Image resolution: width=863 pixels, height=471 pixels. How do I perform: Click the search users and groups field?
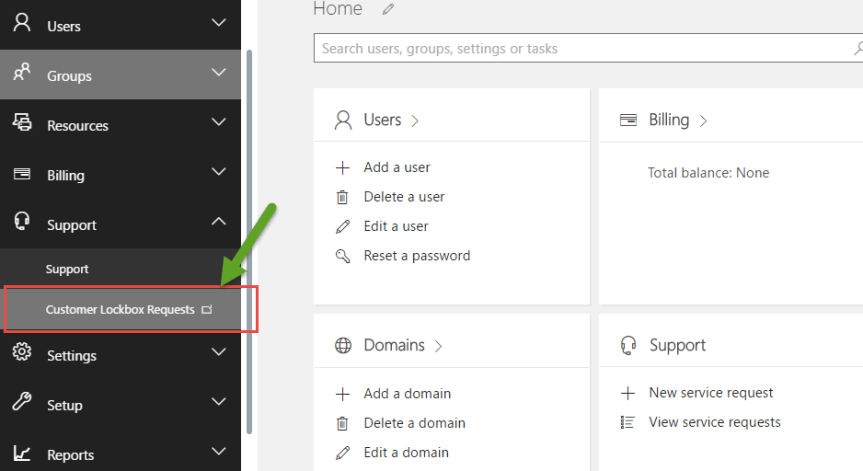click(580, 48)
